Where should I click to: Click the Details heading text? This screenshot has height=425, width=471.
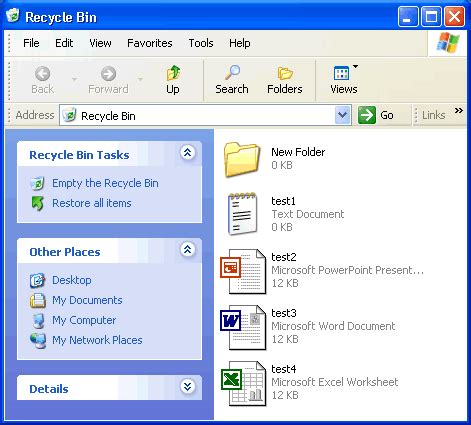[x=49, y=389]
